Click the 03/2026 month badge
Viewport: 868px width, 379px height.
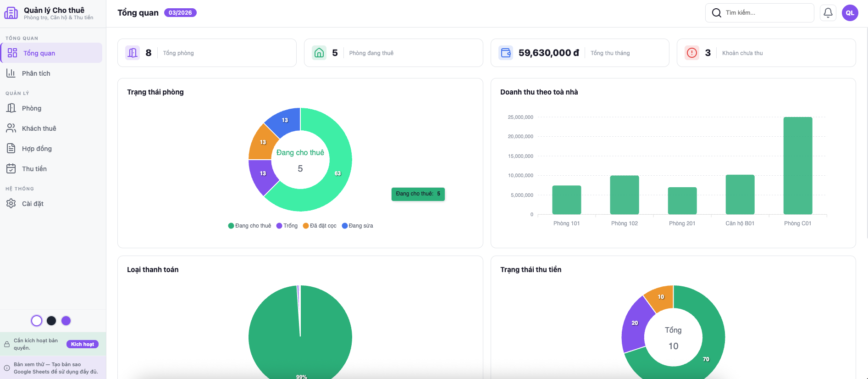(x=180, y=13)
